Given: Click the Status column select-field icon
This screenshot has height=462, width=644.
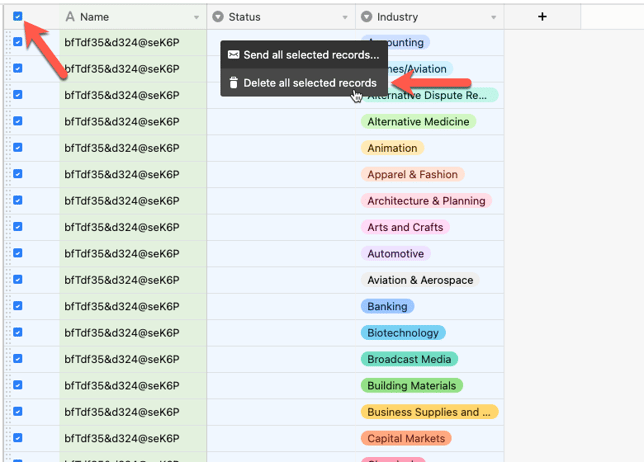Looking at the screenshot, I should click(x=218, y=16).
